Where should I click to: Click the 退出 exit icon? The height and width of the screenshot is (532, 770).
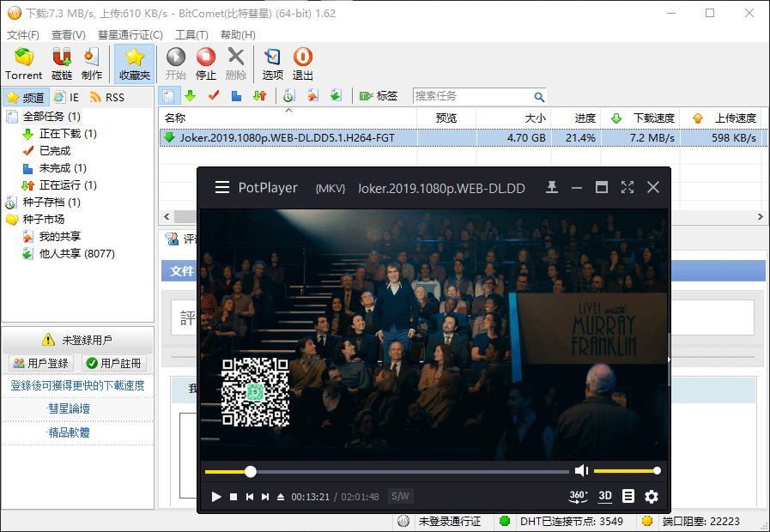coord(303,63)
